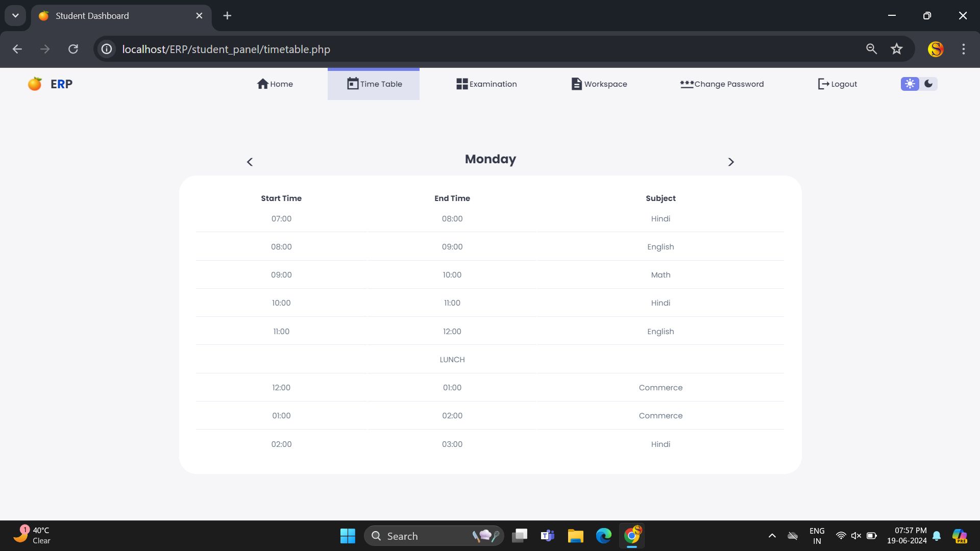Click the Workspace document icon

(x=576, y=84)
